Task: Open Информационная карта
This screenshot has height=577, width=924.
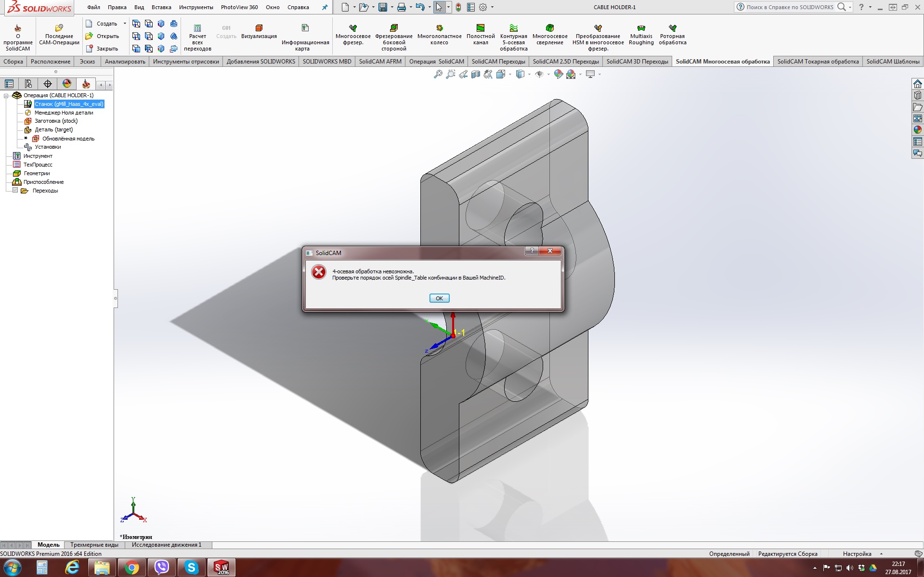Action: pos(305,38)
